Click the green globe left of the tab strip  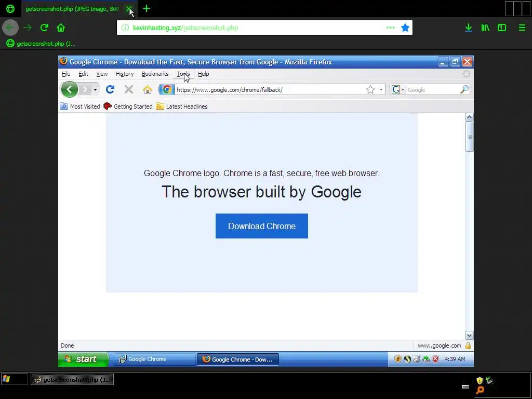click(10, 9)
